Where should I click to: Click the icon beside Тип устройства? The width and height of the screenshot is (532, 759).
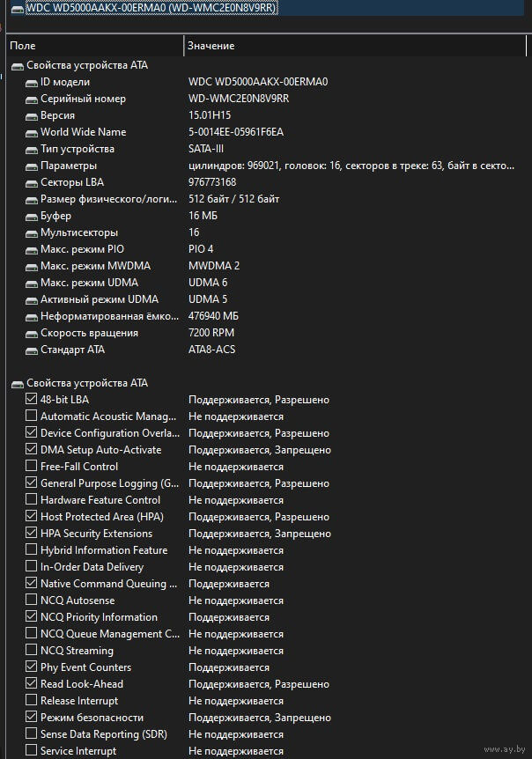[32, 149]
